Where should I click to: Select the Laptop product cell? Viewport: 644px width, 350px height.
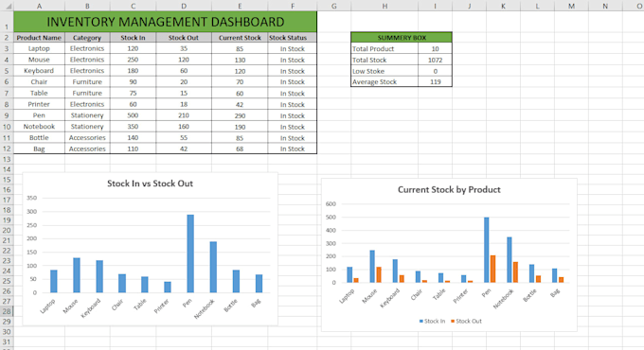tap(39, 48)
